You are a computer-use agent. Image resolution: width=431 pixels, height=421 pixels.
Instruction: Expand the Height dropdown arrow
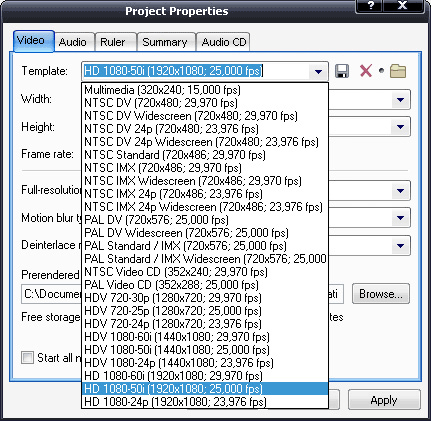[400, 127]
